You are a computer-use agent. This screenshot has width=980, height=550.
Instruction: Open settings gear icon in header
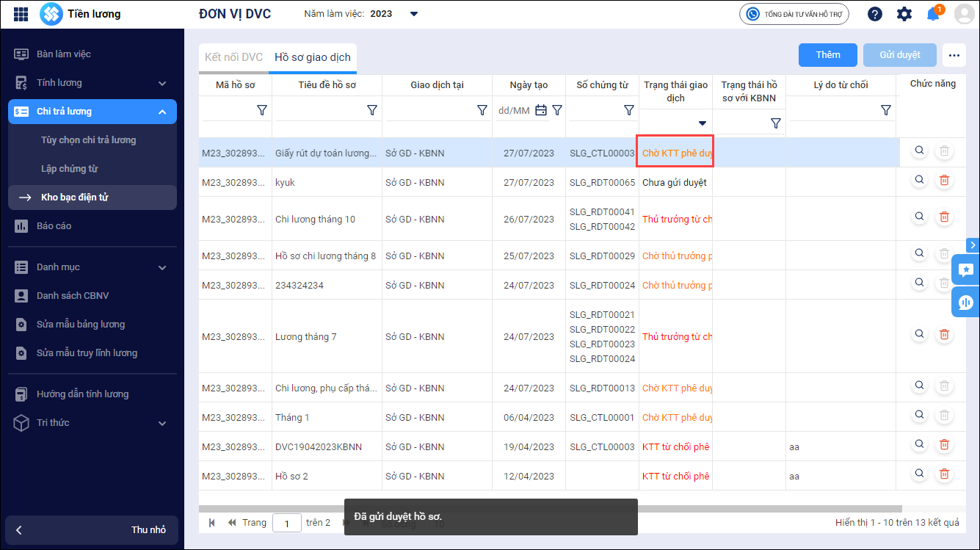point(904,14)
